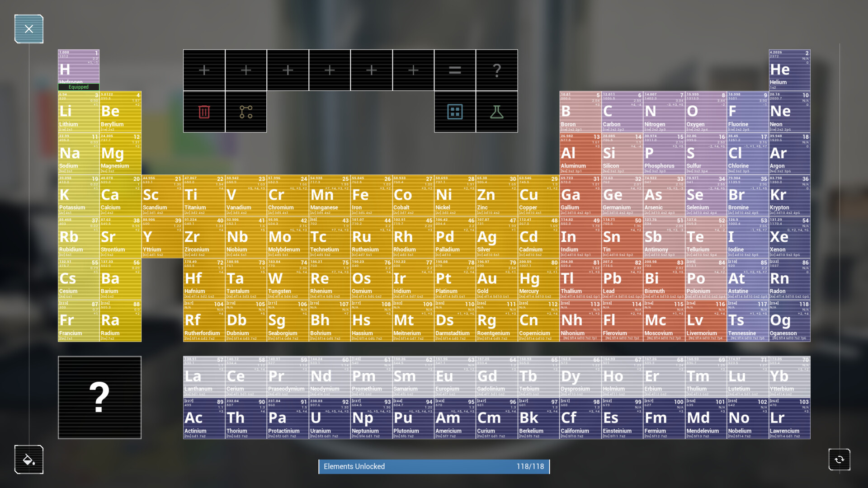
Task: Close the periodic table with the X button
Action: click(x=28, y=28)
